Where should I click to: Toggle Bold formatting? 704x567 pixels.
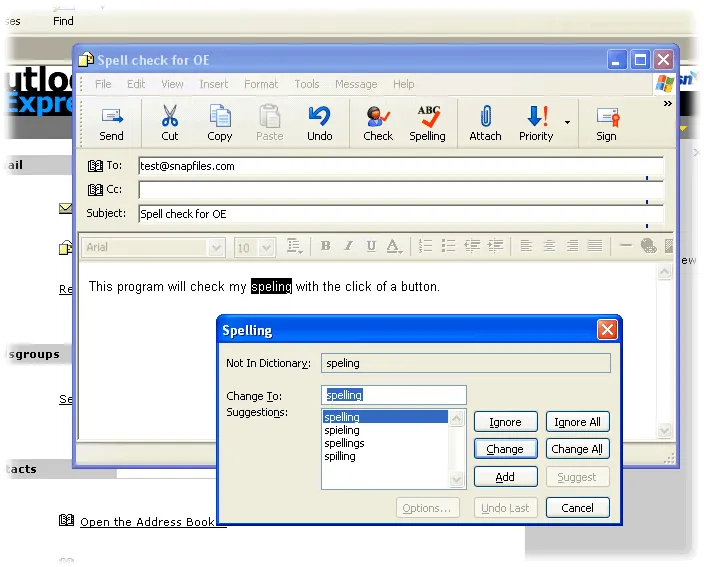point(326,246)
